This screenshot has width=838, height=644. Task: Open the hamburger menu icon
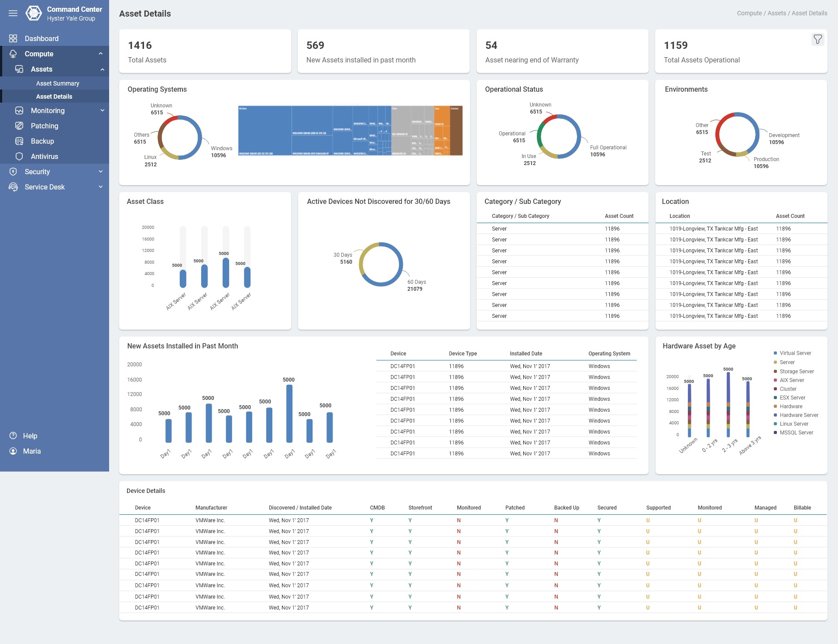point(13,13)
